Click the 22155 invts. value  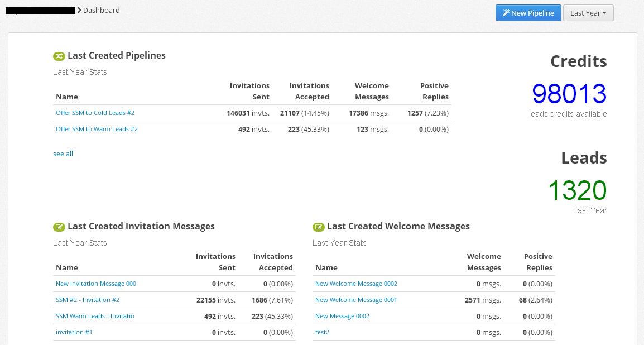[216, 300]
